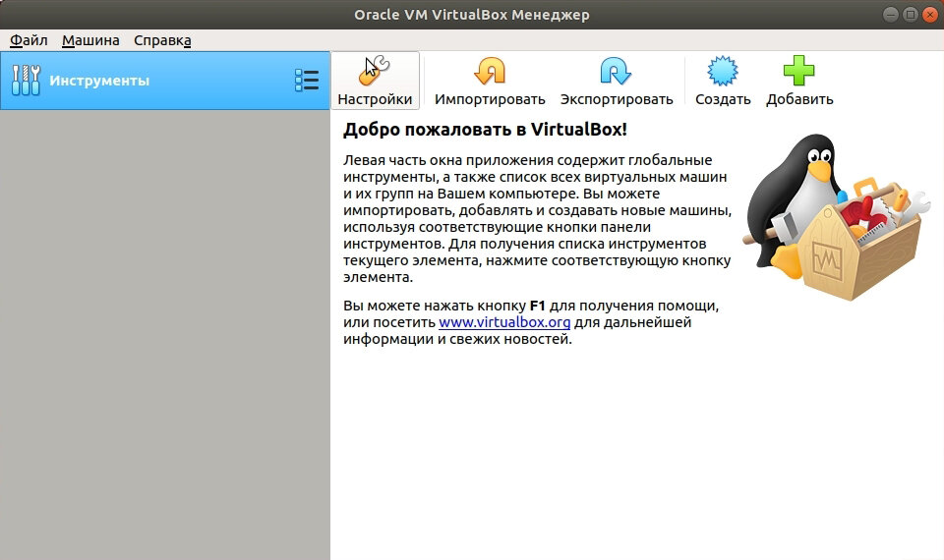944x560 pixels.
Task: Select the Инструменты item in left panel
Action: [x=165, y=80]
